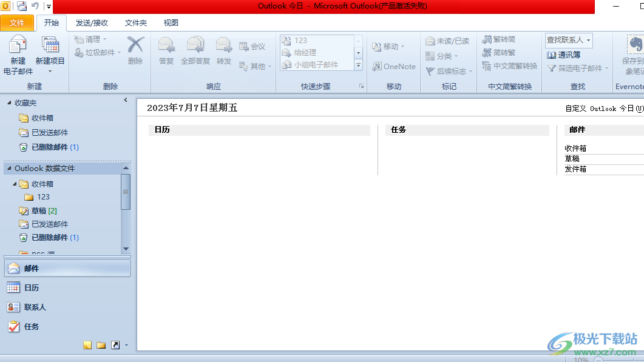Open the More (其他) respond dropdown
This screenshot has height=362, width=644.
(x=256, y=66)
